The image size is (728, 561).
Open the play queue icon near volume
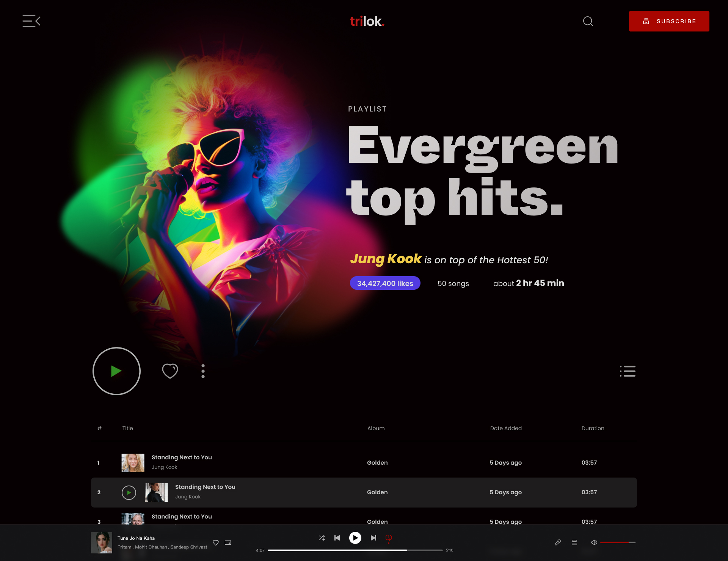tap(574, 542)
